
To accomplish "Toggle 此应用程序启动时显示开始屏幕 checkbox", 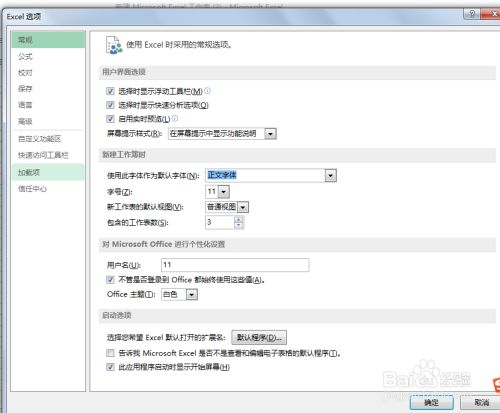I will pos(110,367).
